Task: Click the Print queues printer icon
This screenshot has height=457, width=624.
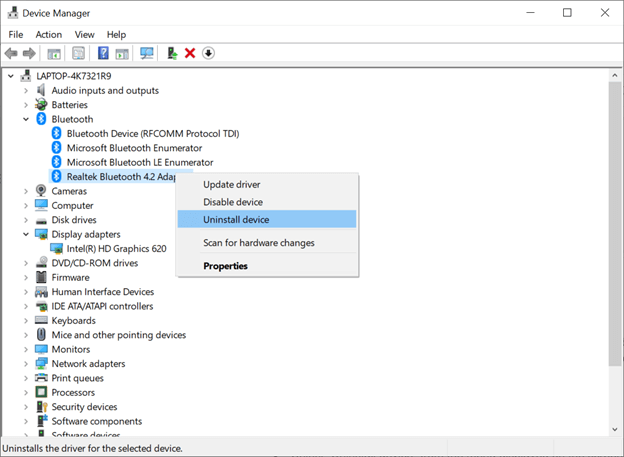Action: pyautogui.click(x=41, y=378)
